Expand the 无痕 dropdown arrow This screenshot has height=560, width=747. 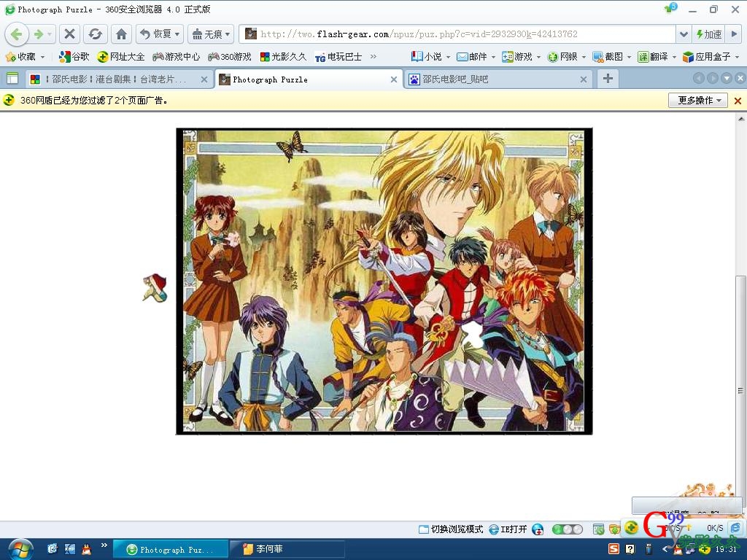pyautogui.click(x=228, y=34)
